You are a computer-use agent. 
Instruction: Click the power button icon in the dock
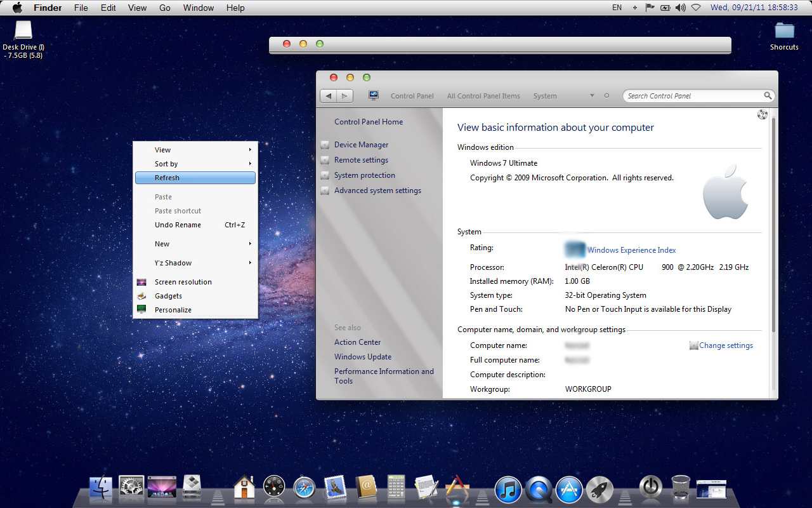(x=651, y=487)
